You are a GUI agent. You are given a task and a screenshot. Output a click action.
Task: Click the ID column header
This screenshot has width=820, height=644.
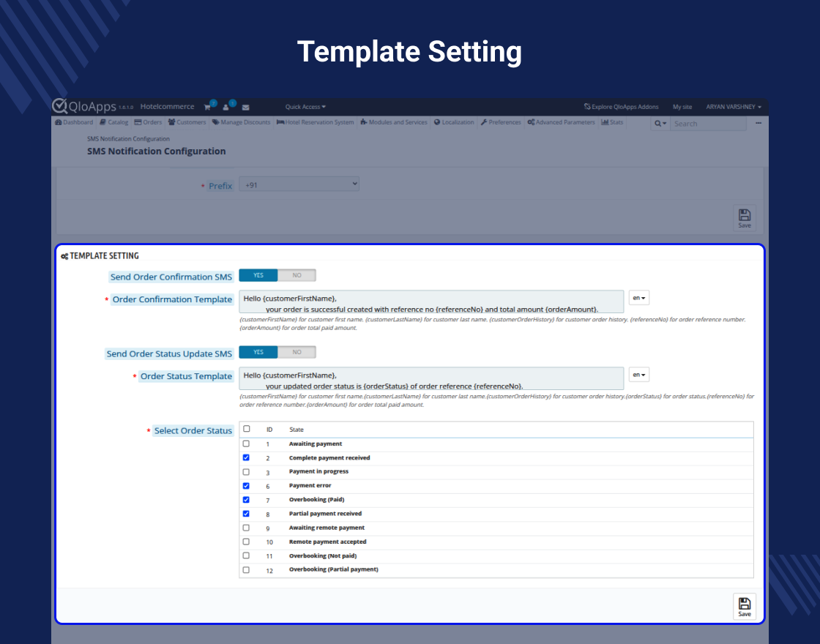tap(269, 430)
